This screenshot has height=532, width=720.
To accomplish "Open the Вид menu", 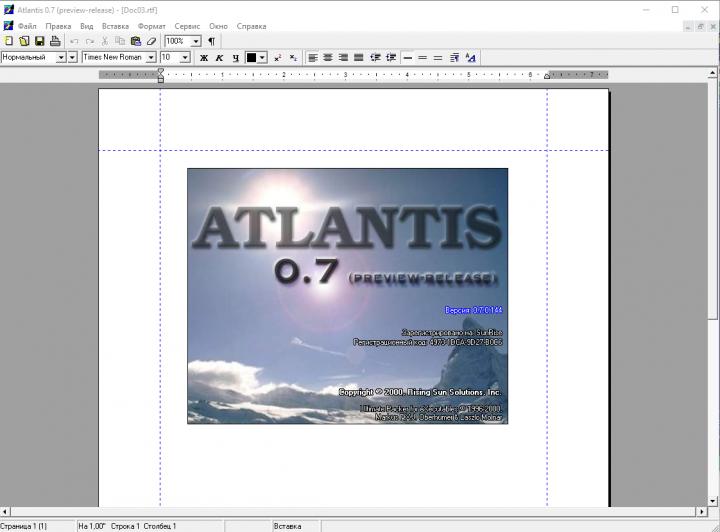I will coord(86,26).
